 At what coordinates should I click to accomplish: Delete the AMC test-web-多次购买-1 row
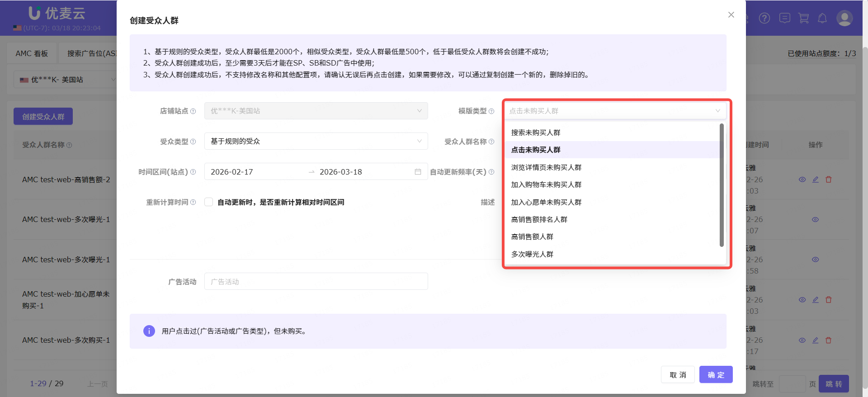pos(829,340)
